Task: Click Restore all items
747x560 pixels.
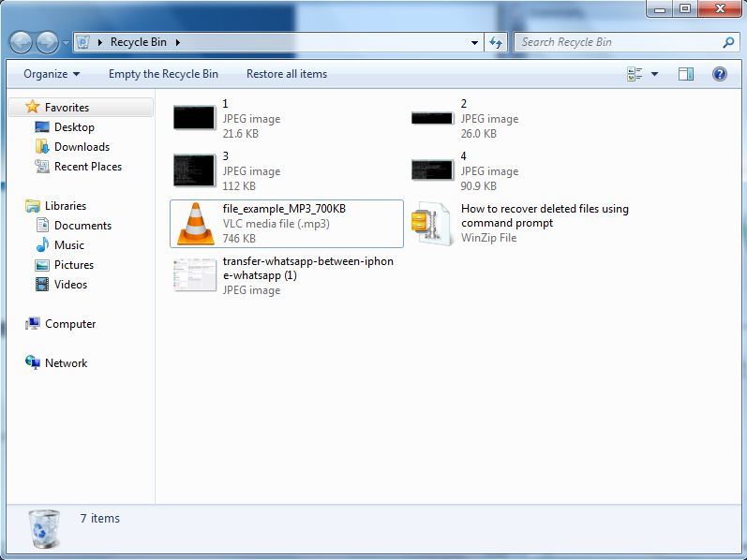Action: [x=287, y=74]
